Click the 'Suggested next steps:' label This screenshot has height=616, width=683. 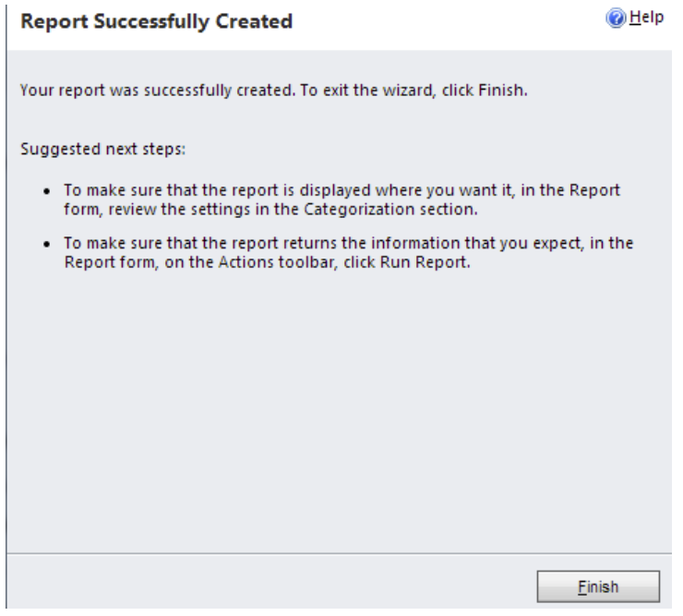(102, 149)
